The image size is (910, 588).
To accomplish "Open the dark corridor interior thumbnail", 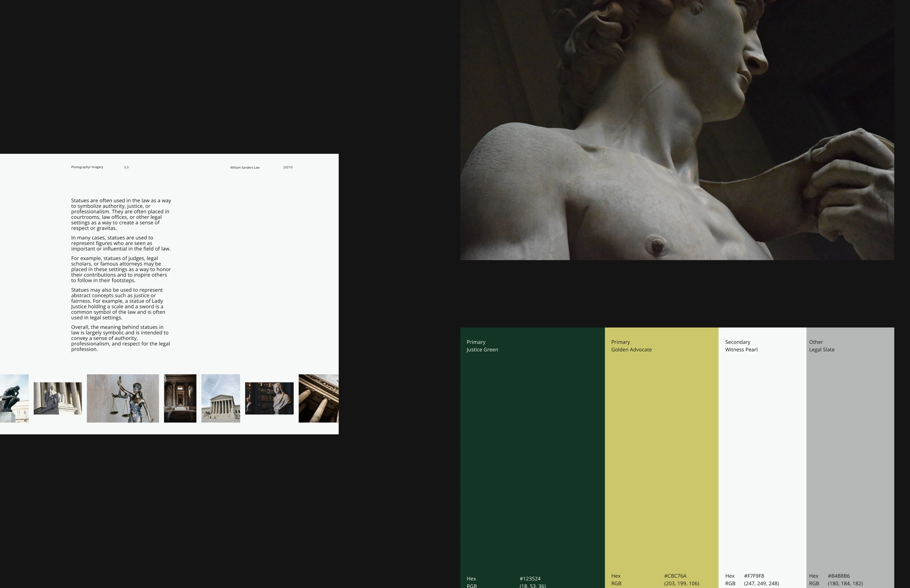I will click(180, 398).
